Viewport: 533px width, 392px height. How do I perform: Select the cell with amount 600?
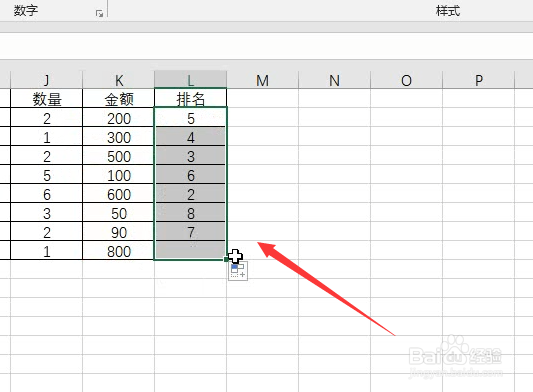pyautogui.click(x=119, y=194)
